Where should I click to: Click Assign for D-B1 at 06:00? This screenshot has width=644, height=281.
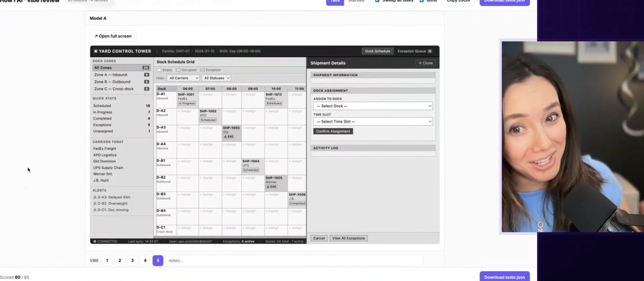click(x=186, y=161)
